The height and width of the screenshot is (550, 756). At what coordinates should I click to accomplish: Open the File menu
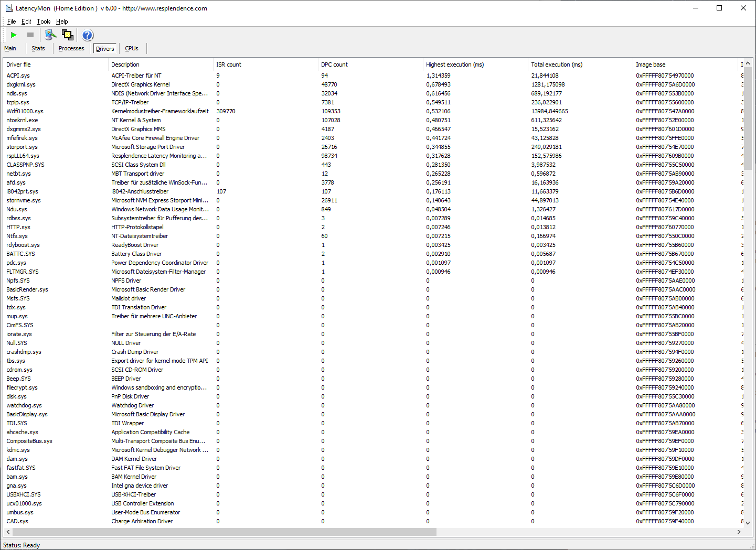[12, 21]
